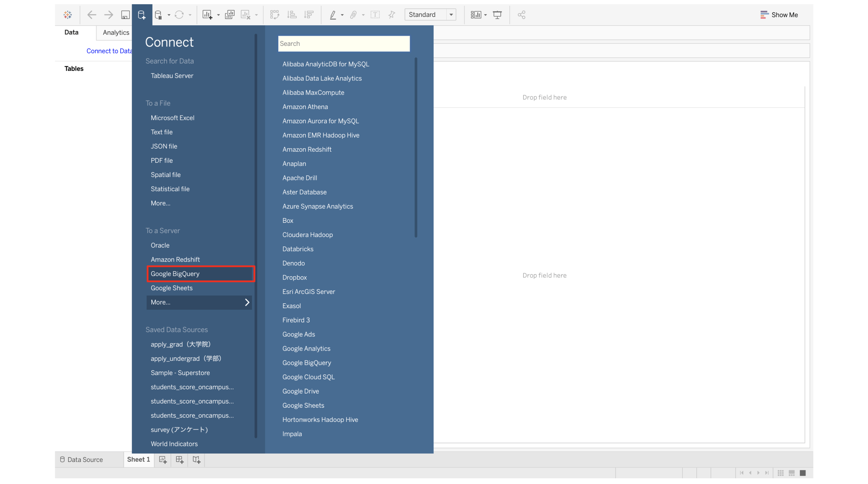Click the New Data Source icon

[x=141, y=14]
